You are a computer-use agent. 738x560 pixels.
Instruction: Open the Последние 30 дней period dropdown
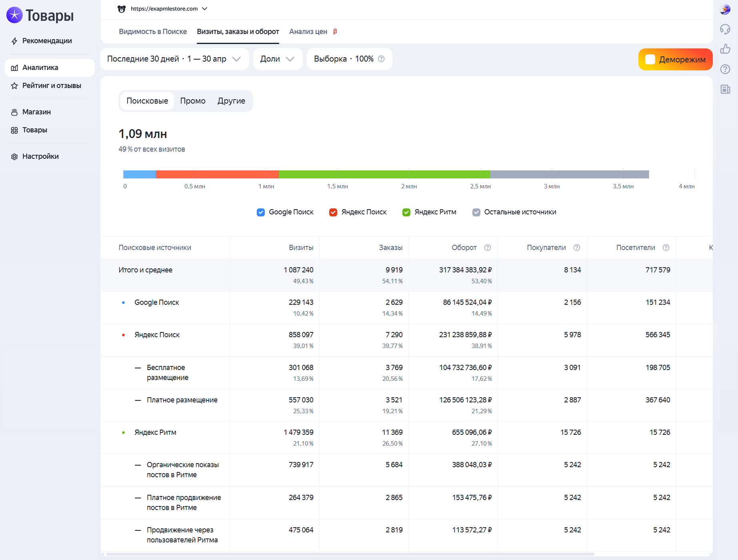tap(174, 59)
